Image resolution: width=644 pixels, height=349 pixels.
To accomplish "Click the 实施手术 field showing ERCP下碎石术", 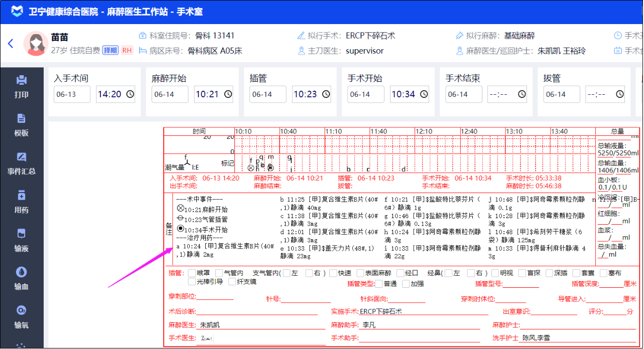I will coord(423,311).
